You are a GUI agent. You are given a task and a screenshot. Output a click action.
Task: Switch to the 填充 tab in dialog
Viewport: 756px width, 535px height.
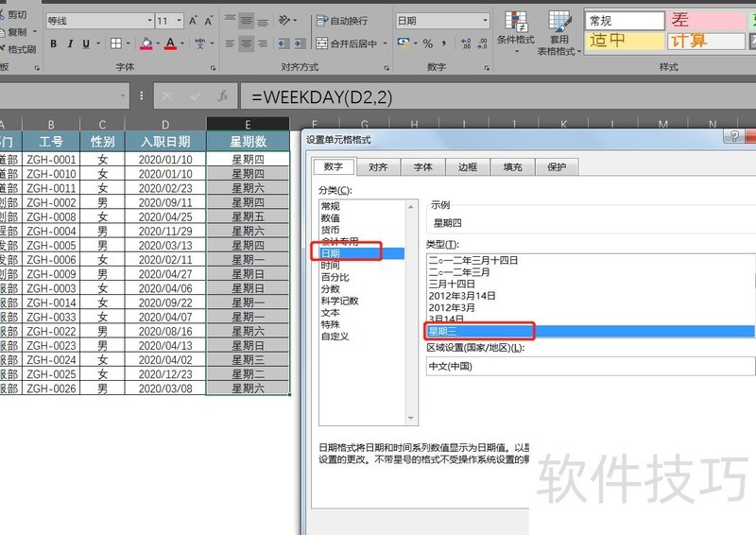[512, 167]
